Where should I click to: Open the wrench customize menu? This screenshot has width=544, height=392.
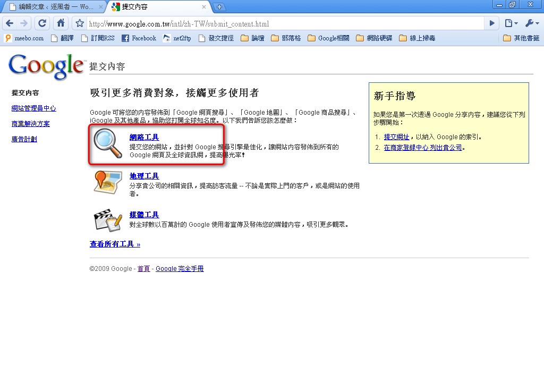[x=532, y=23]
